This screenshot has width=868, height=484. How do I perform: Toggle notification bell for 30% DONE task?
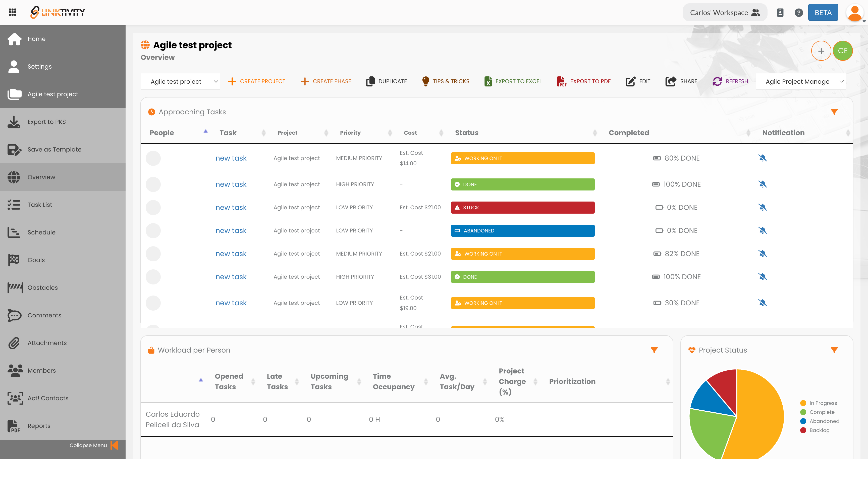tap(763, 303)
